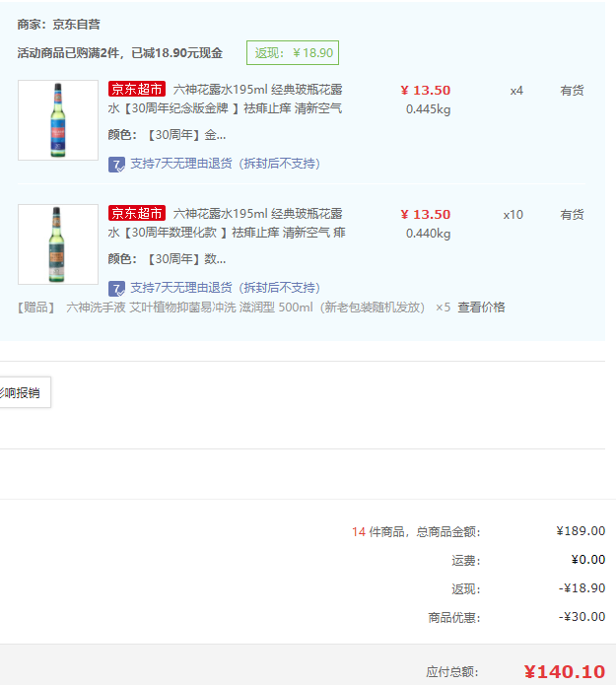Click the first item's ¥13.50 price
This screenshot has height=685, width=616.
[426, 91]
